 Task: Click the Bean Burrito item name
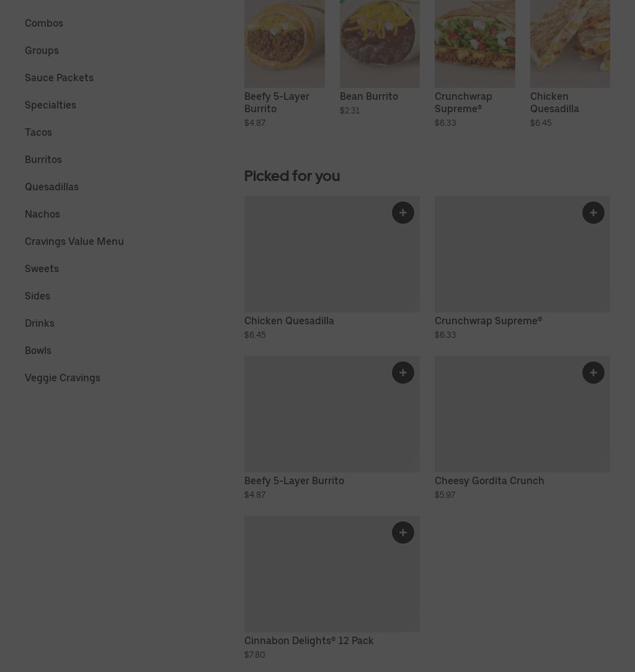(x=369, y=96)
